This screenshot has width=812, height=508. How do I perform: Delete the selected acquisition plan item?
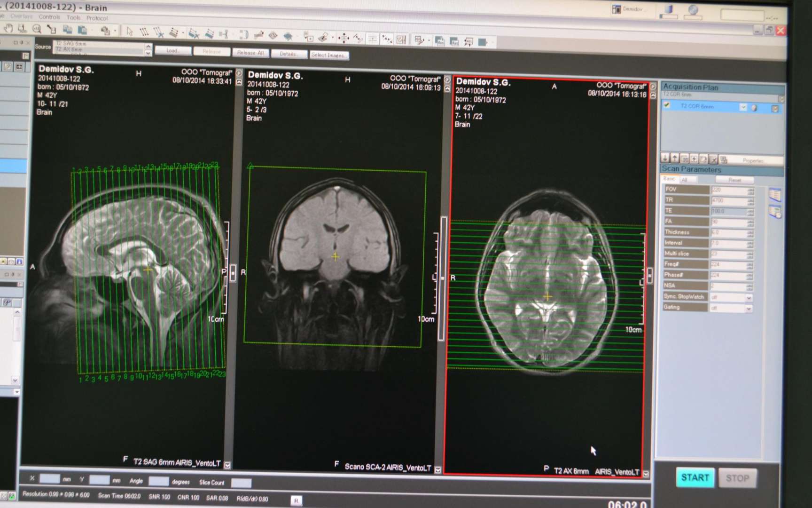point(713,159)
